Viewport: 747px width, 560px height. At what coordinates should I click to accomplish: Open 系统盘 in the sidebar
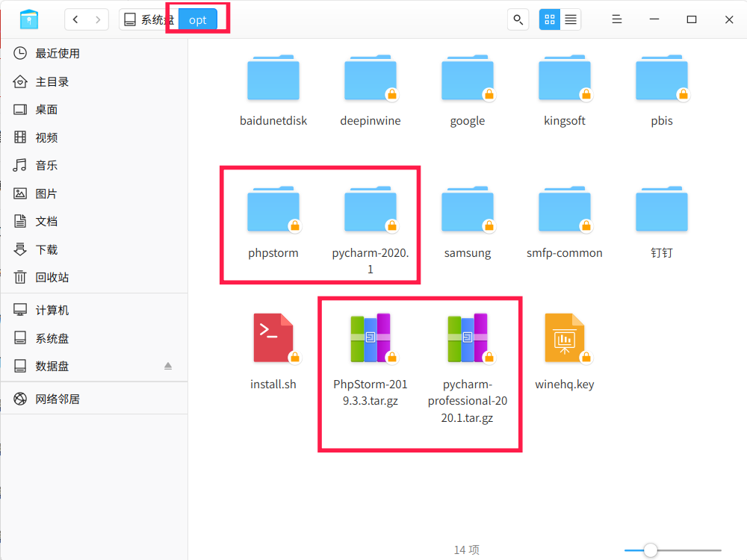(94, 338)
